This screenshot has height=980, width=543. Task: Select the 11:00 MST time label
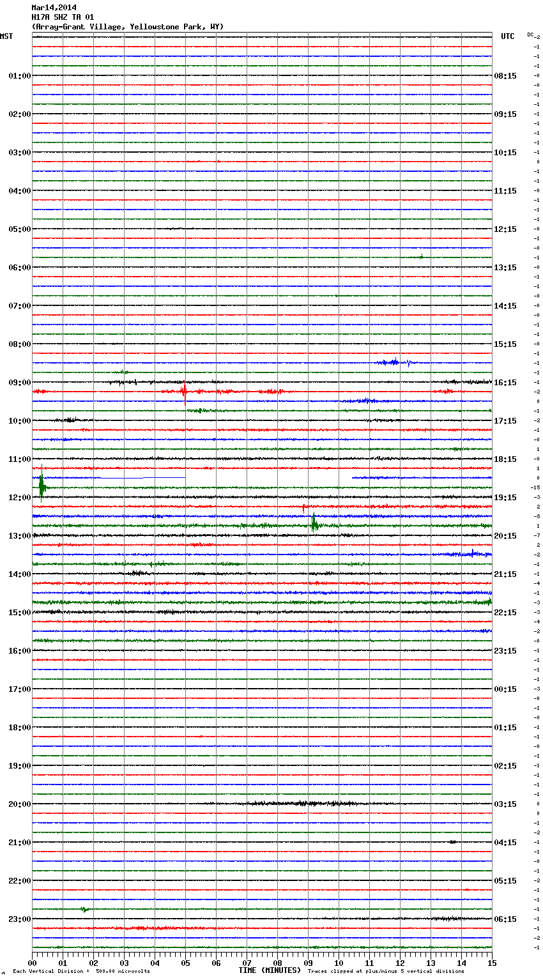(20, 459)
